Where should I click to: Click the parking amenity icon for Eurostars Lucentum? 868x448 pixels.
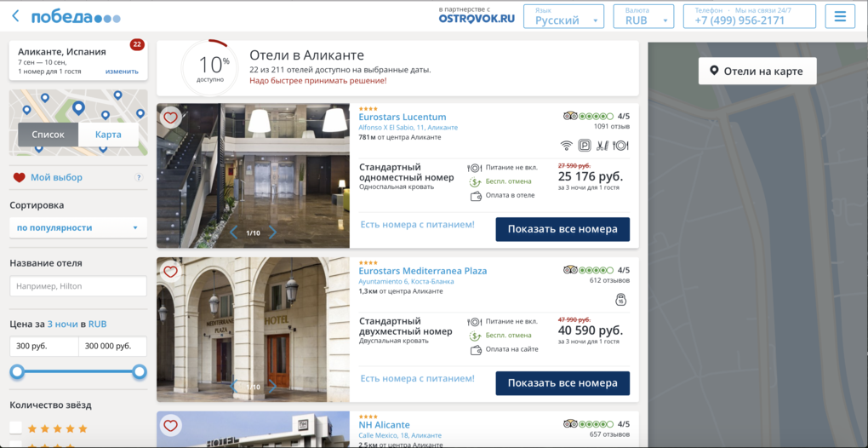(584, 146)
